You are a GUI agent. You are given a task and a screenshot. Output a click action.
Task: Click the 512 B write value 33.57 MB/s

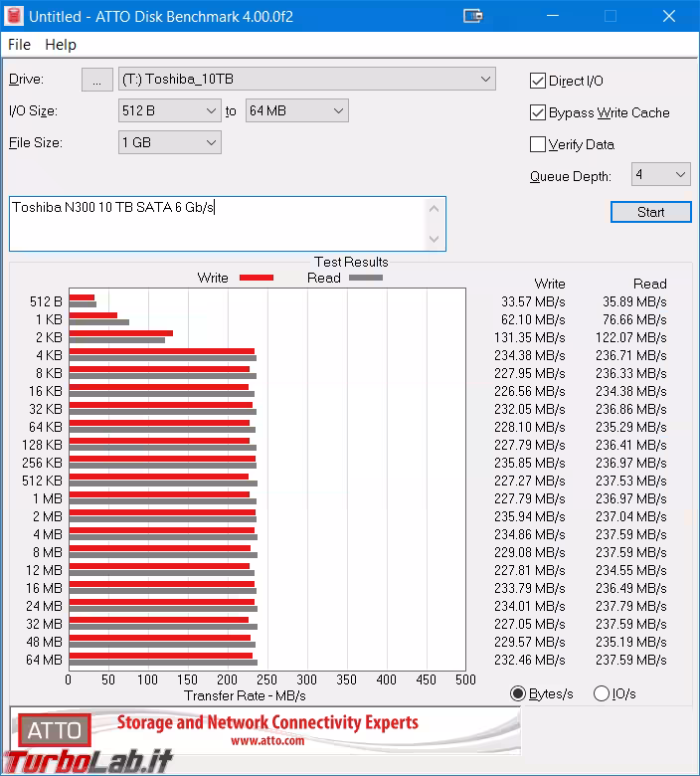[x=533, y=301]
